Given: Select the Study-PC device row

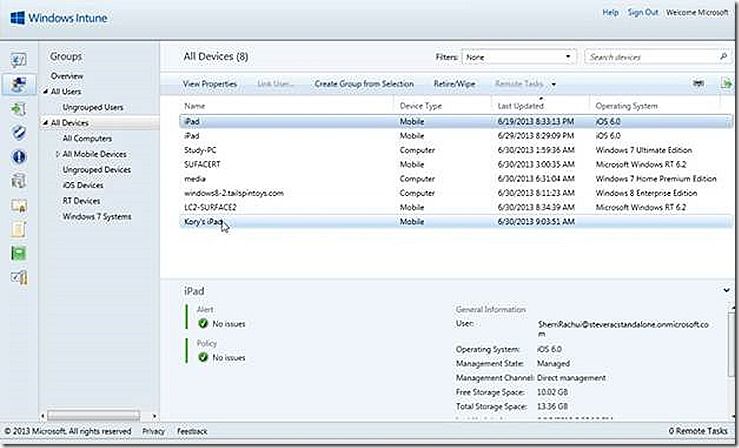Looking at the screenshot, I should pos(456,150).
